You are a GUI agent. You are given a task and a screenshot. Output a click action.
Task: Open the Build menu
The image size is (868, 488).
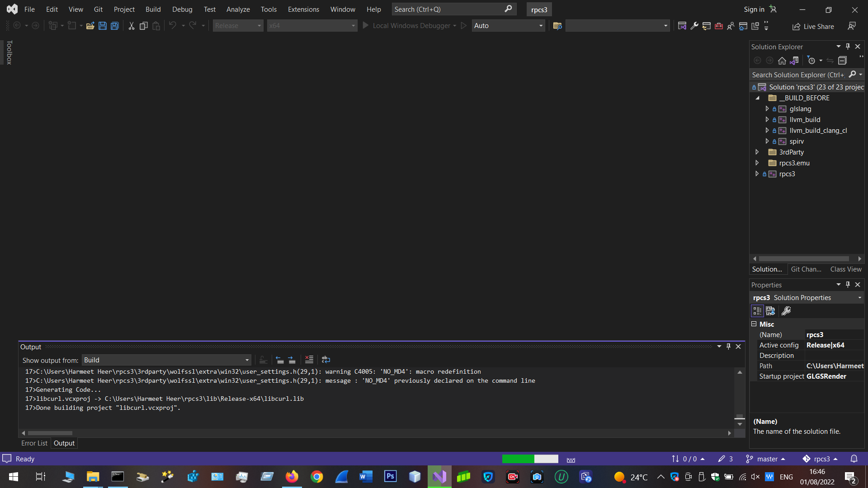153,9
